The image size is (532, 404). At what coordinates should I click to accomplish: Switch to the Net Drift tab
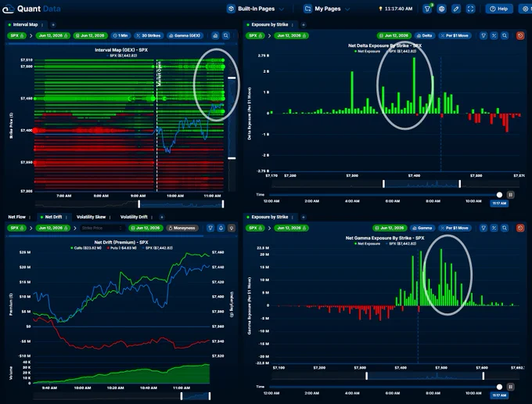point(54,217)
